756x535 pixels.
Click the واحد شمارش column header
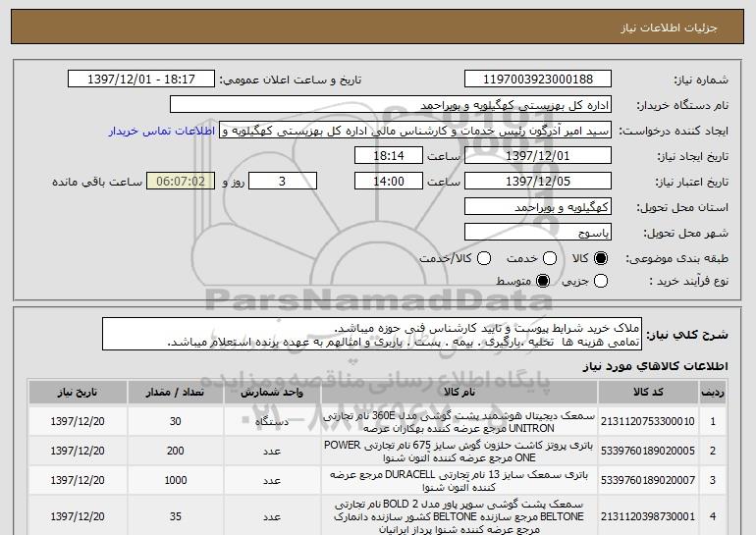272,393
